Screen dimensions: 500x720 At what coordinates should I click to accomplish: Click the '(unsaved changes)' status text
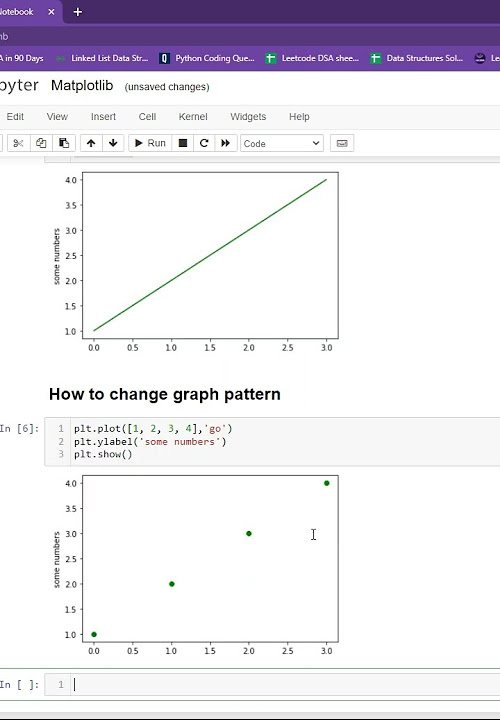click(x=167, y=87)
